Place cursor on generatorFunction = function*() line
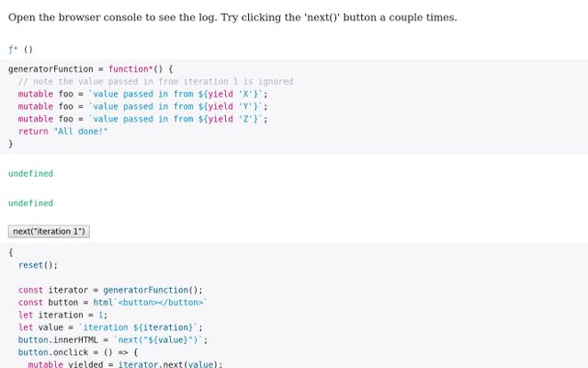The image size is (588, 368). (x=91, y=69)
